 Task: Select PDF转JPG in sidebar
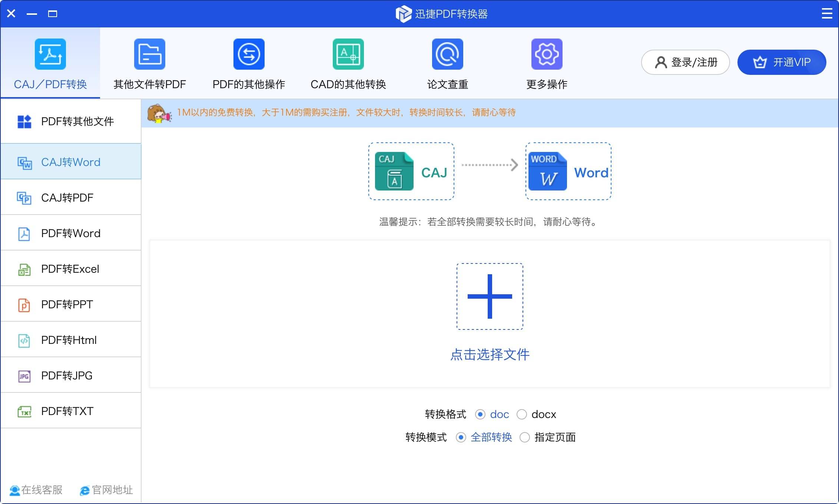(71, 375)
